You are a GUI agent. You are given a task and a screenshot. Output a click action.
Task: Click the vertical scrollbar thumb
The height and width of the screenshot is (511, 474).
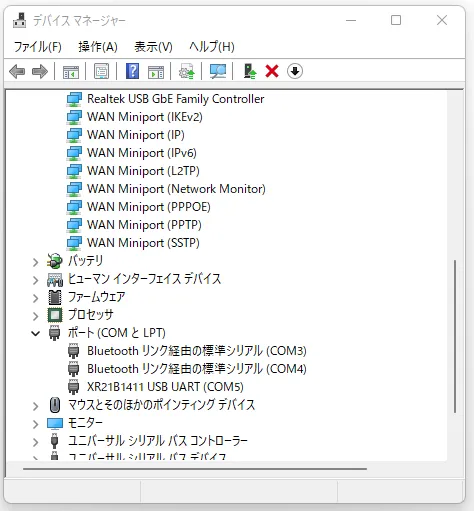pyautogui.click(x=455, y=337)
